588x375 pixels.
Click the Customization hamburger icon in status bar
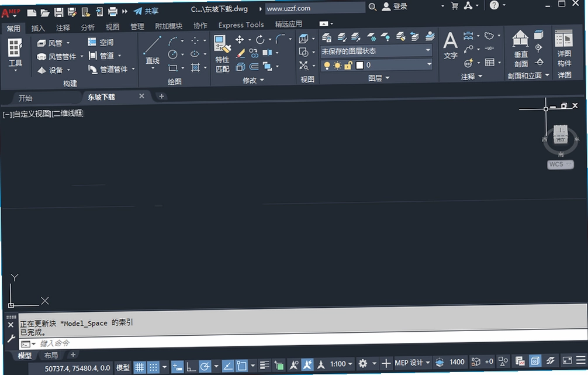pyautogui.click(x=581, y=360)
